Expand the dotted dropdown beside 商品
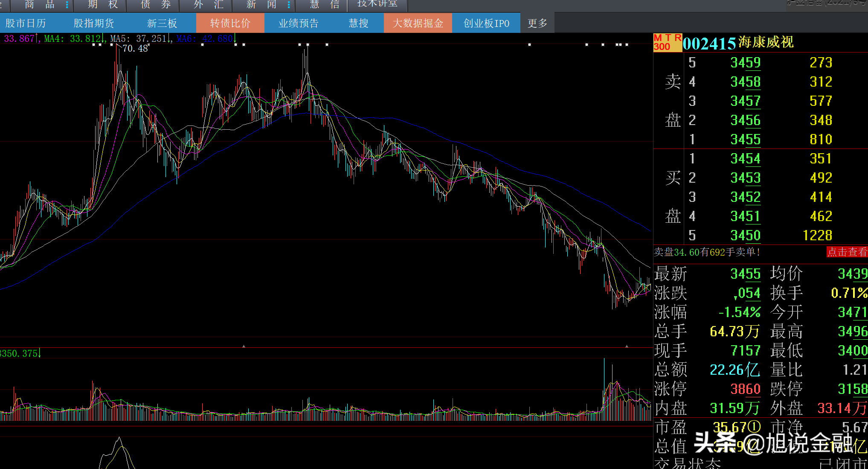 (x=67, y=5)
